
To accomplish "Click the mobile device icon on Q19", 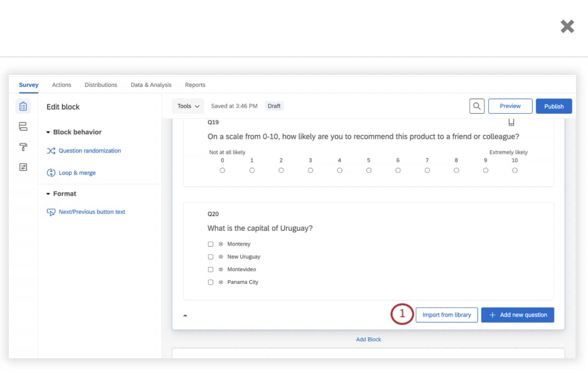I will pyautogui.click(x=511, y=123).
